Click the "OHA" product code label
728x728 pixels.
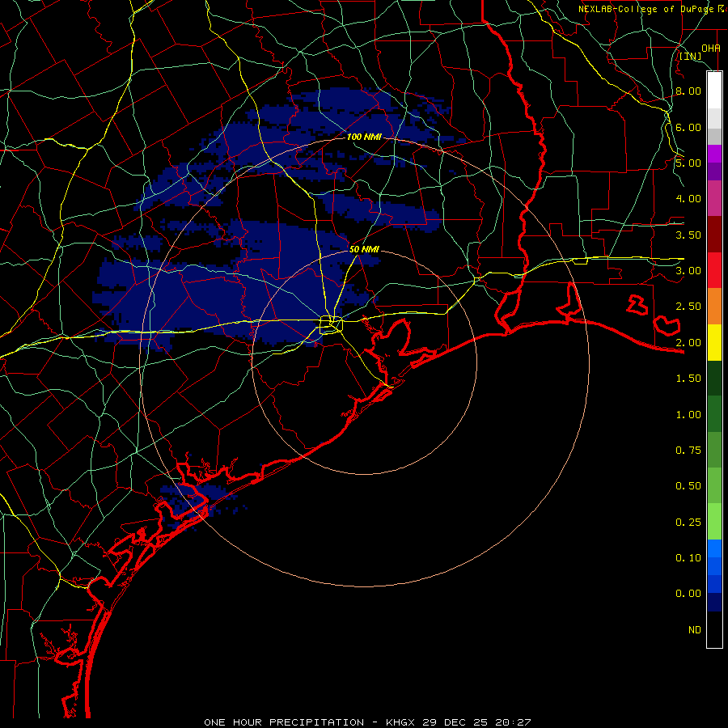711,48
